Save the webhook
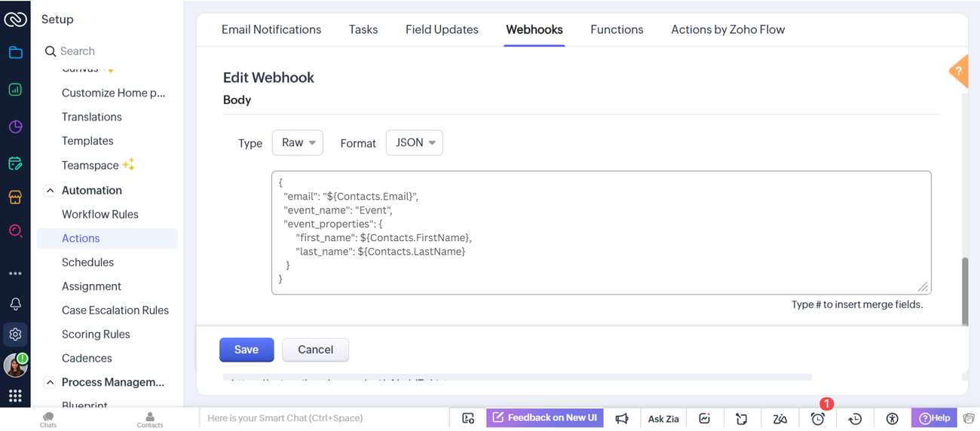 (247, 350)
